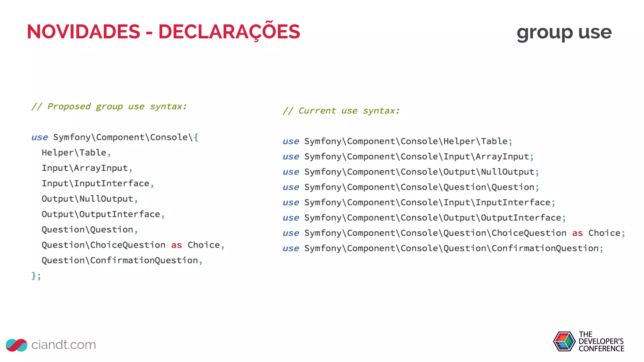Image resolution: width=644 pixels, height=362 pixels.
Task: Click the Helper\Table line in group block
Action: pos(74,153)
